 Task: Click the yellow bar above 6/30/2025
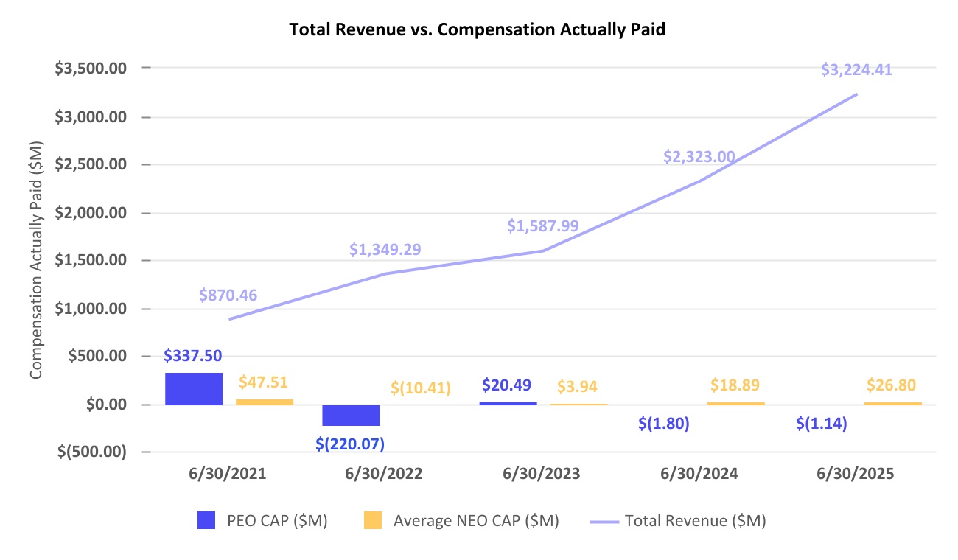(893, 403)
